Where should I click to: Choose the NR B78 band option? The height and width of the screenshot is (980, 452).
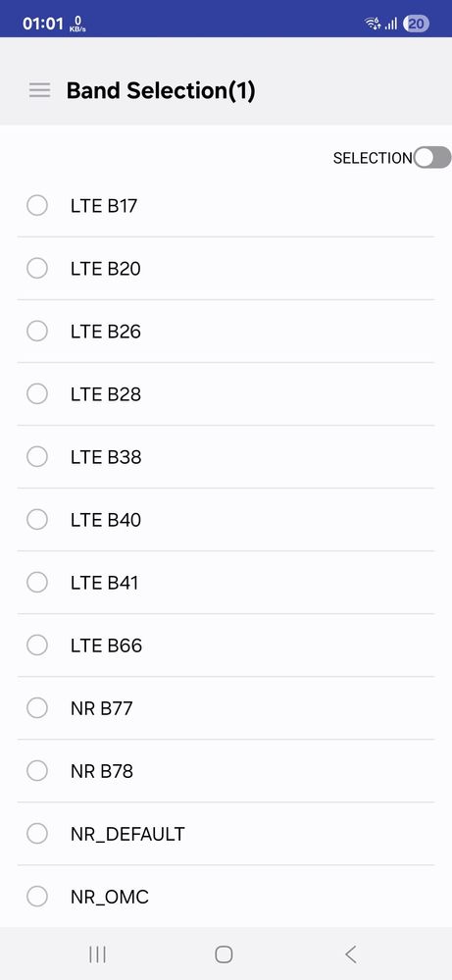pos(226,771)
